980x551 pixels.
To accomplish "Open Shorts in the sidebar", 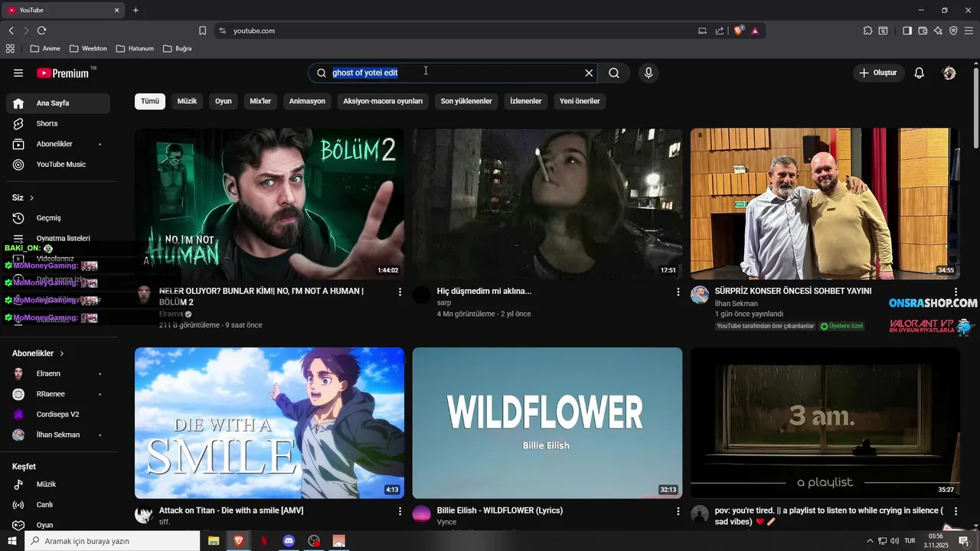I will (x=58, y=123).
